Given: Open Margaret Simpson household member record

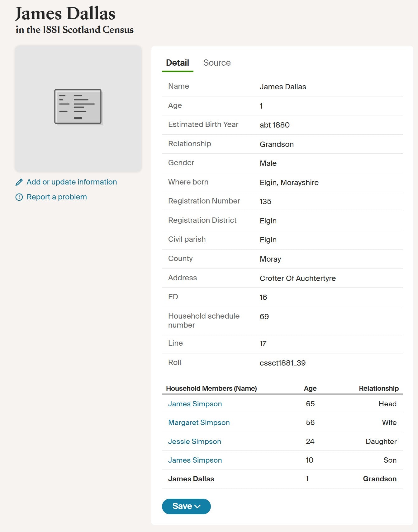Looking at the screenshot, I should tap(199, 422).
